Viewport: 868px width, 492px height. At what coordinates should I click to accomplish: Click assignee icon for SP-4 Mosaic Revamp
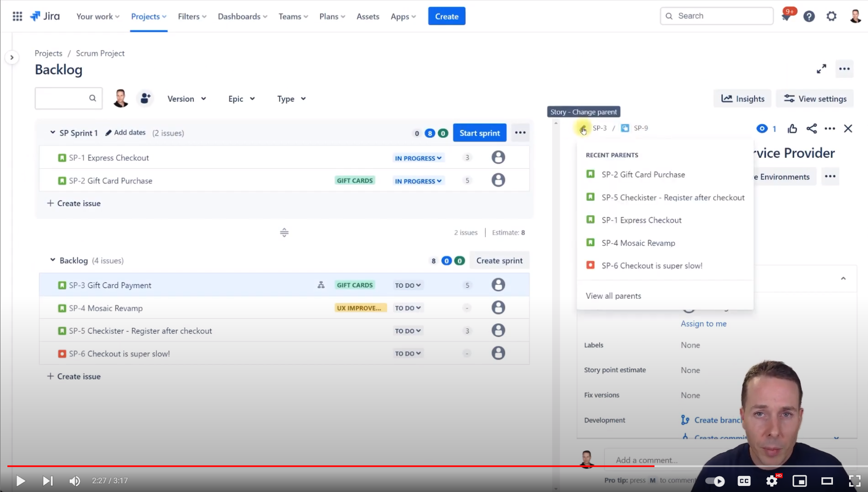(x=498, y=308)
